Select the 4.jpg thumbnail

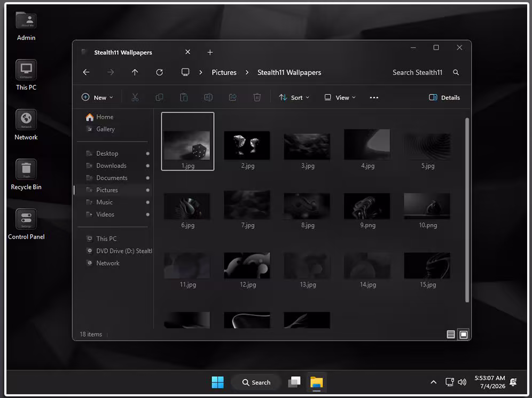[367, 145]
